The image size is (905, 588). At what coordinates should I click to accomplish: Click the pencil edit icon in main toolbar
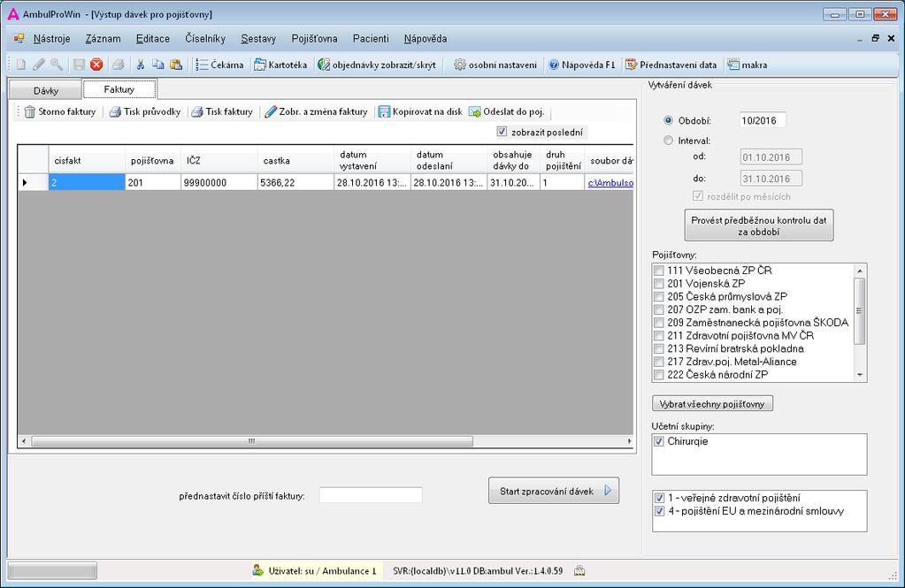[x=39, y=65]
